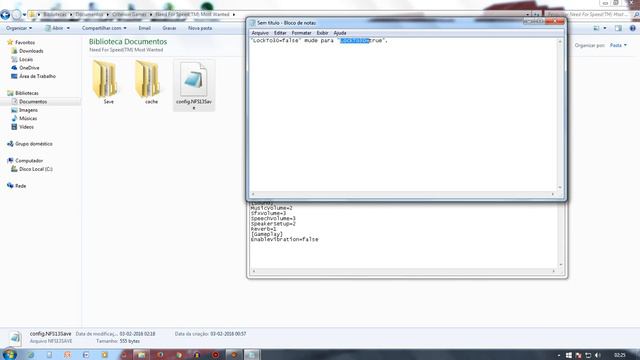Open the Músicas library
The image size is (640, 360).
point(28,118)
